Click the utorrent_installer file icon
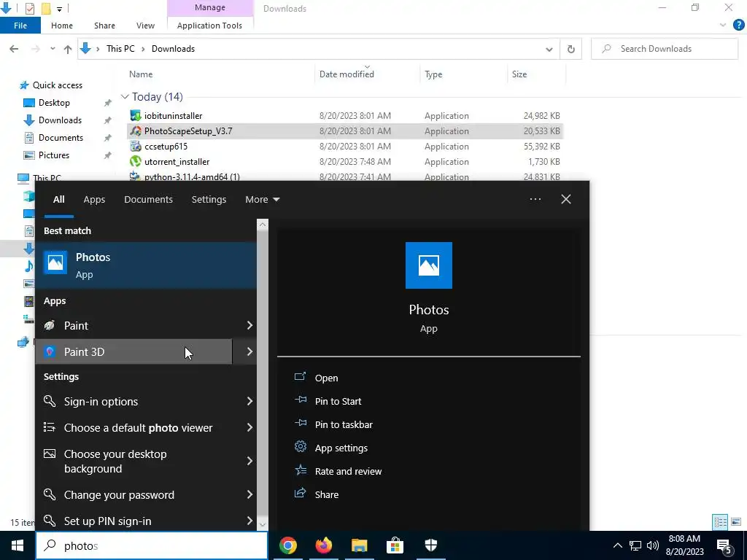 pos(136,161)
